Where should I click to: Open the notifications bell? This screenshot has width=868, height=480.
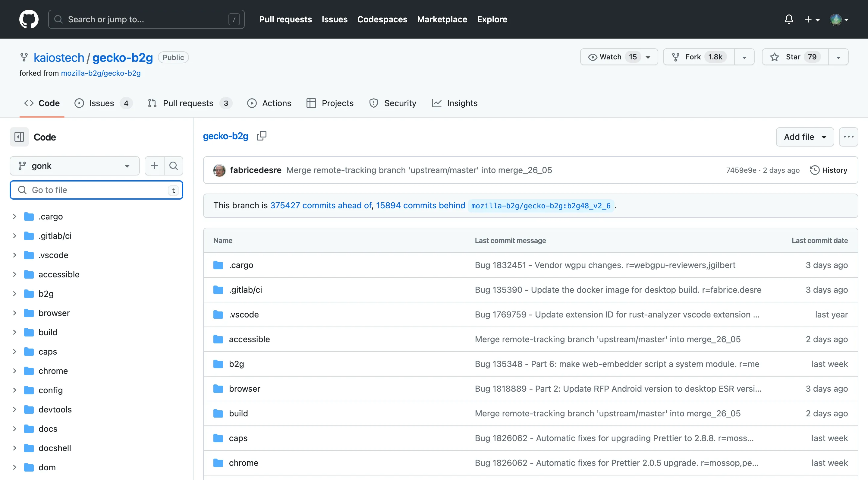tap(788, 19)
